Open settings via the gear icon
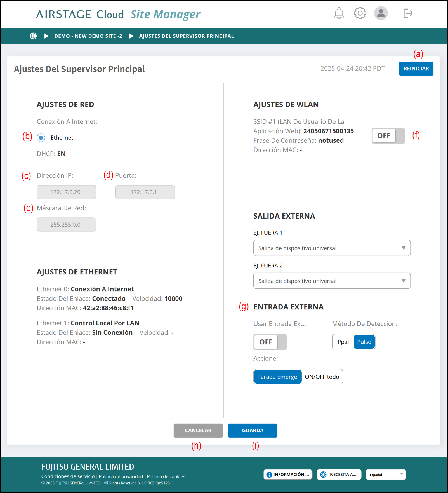Screen dimensions: 448x493 tap(360, 13)
